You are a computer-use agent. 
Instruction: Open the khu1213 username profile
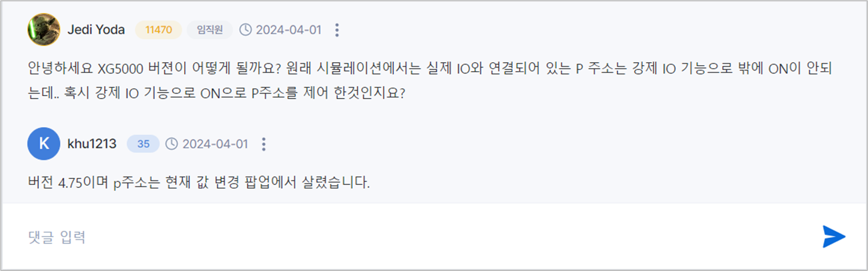(92, 144)
